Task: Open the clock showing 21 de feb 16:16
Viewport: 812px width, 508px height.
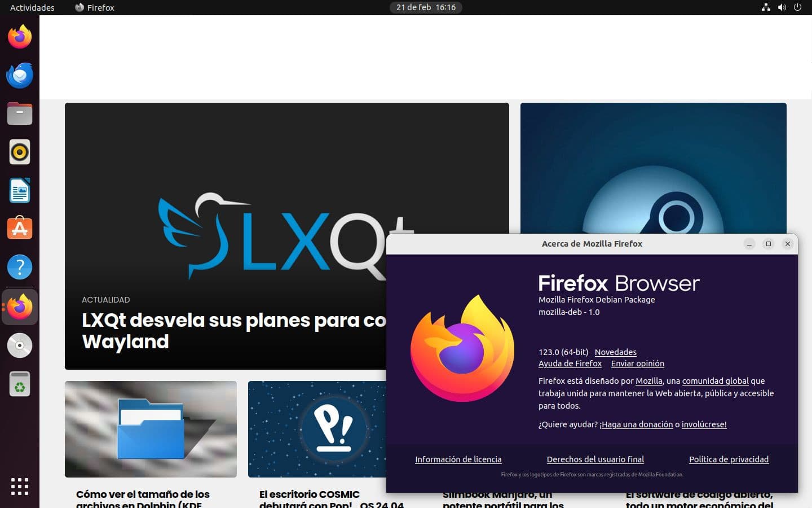Action: click(x=426, y=7)
